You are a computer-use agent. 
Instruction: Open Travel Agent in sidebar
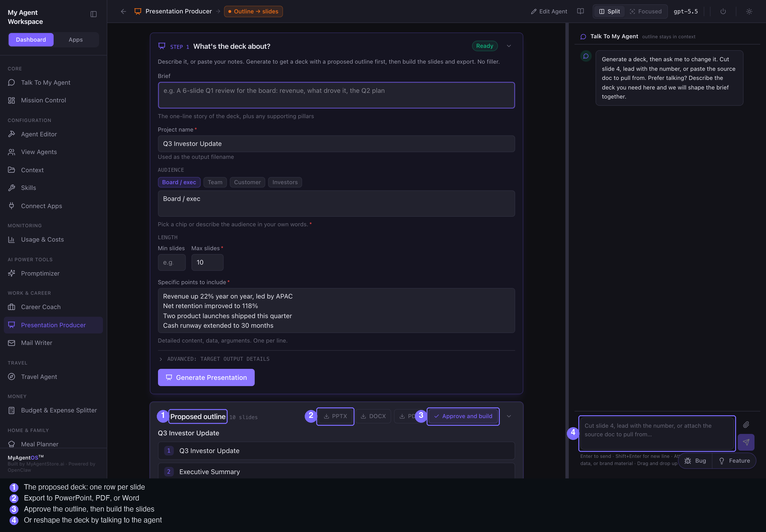53,377
